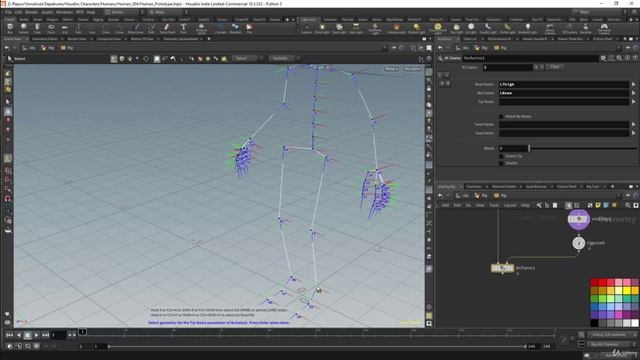Pick the red swatch in color palette
640x360 pixels.
point(602,282)
